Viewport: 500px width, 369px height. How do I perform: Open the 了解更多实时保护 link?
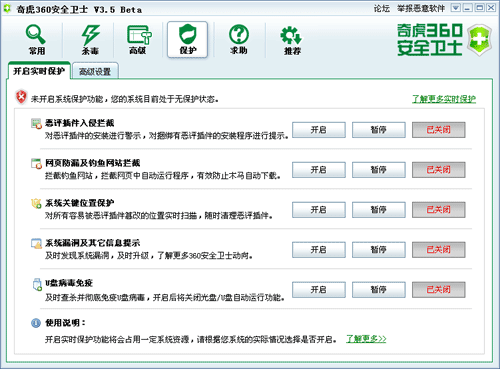point(444,99)
